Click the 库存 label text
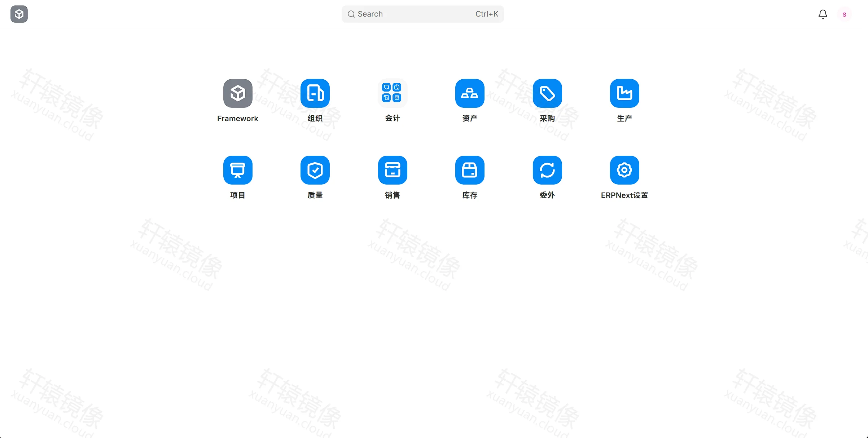The image size is (868, 438). coord(470,195)
